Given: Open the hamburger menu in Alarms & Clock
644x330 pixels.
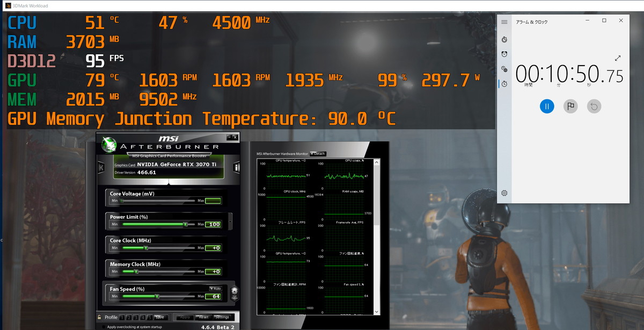Looking at the screenshot, I should [x=504, y=22].
